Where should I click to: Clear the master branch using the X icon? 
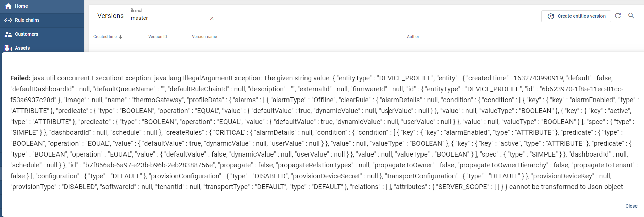[212, 18]
